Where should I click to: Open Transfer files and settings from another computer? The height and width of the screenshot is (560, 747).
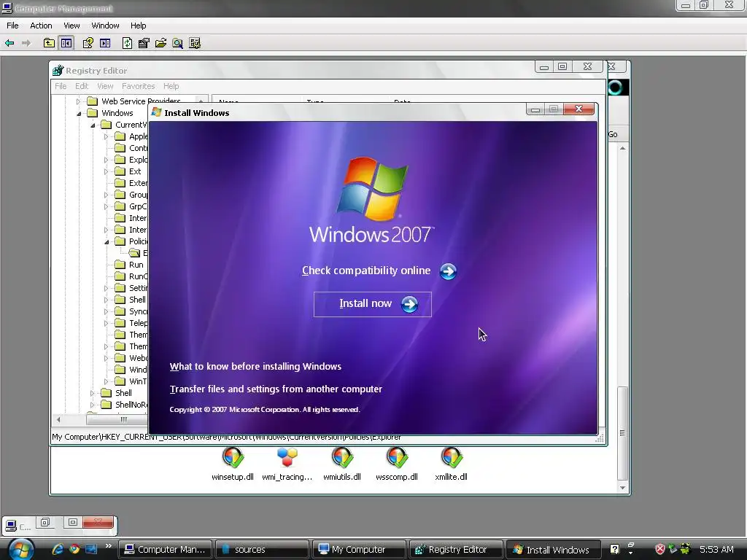point(276,389)
